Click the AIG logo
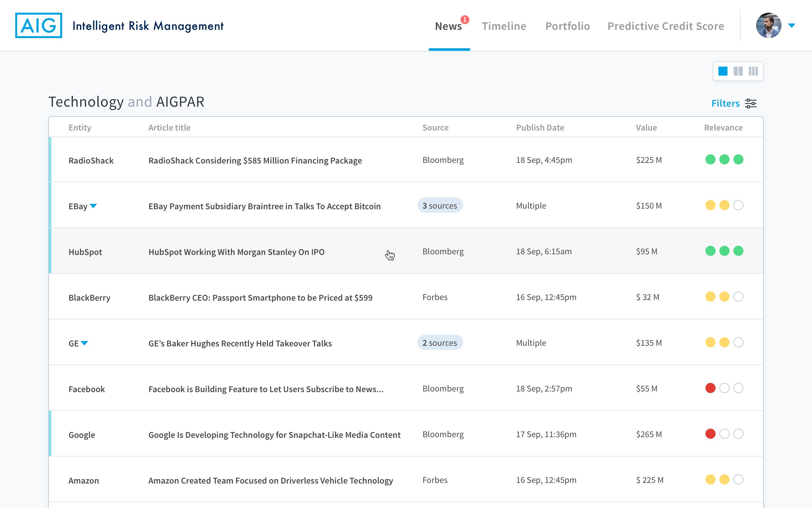812x508 pixels. tap(39, 25)
